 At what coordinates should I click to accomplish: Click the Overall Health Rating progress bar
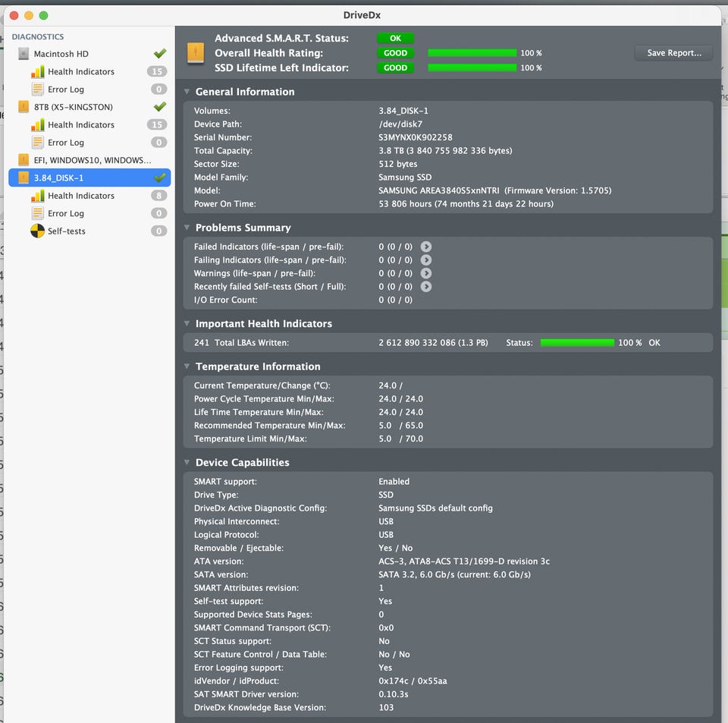[x=472, y=53]
